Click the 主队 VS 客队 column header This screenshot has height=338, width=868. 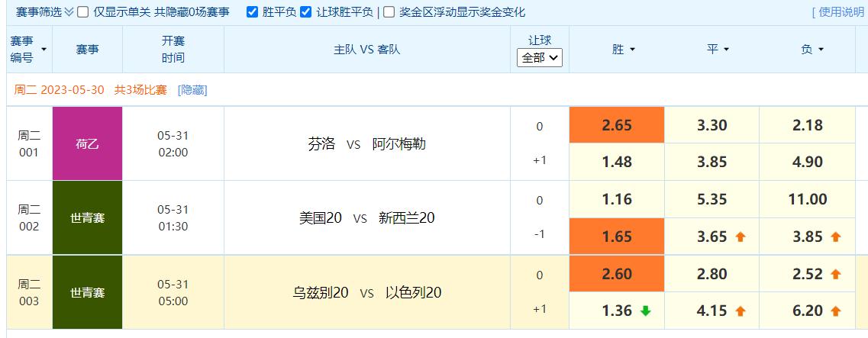coord(367,50)
